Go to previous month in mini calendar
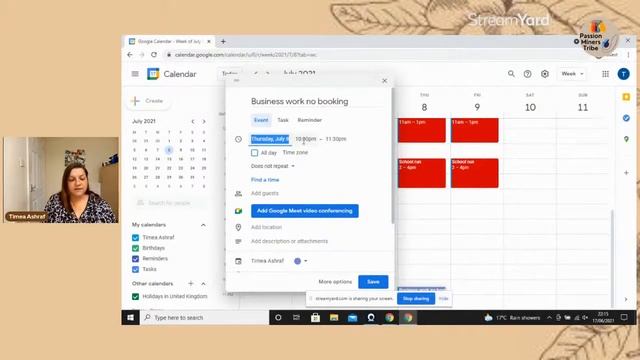This screenshot has height=360, width=640. point(193,121)
